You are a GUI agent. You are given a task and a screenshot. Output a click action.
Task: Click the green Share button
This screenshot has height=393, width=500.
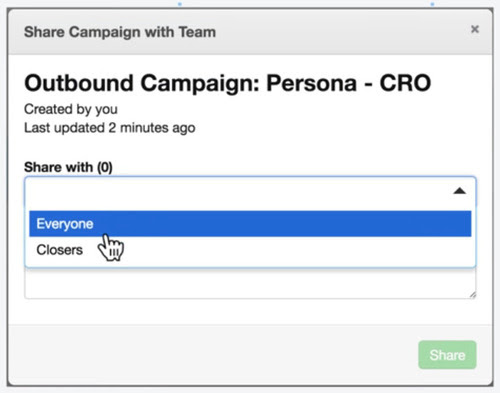click(x=447, y=355)
